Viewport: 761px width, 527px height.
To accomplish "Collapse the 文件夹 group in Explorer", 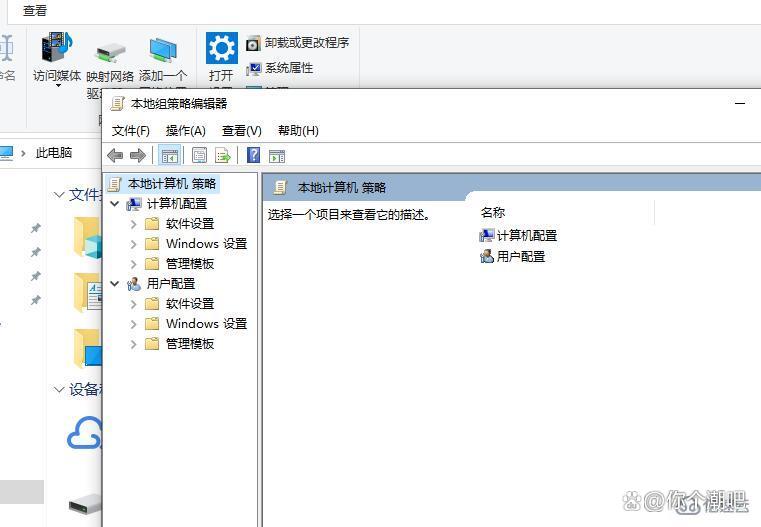I will pos(59,195).
